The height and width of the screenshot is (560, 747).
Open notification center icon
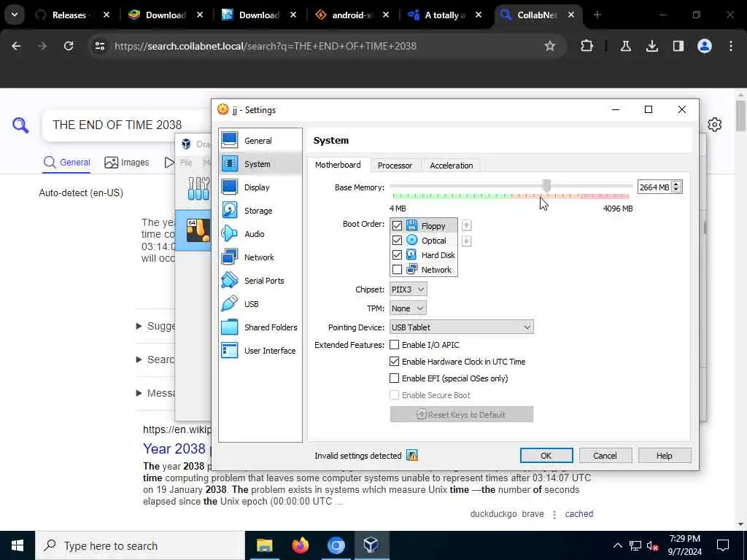tap(723, 545)
